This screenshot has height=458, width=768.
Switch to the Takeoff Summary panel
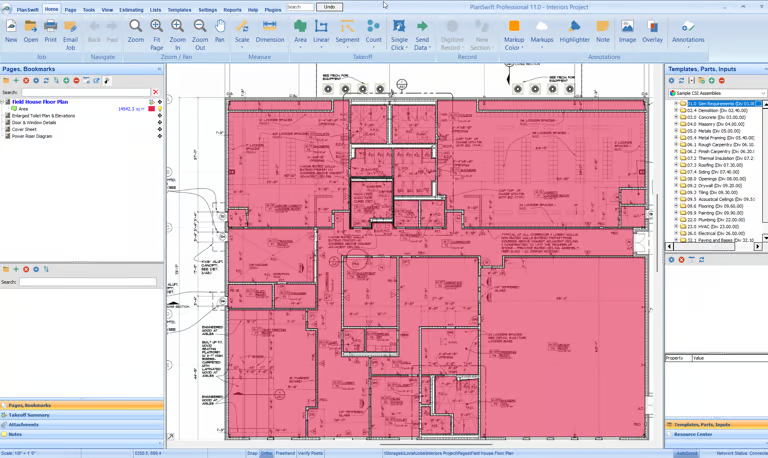82,415
